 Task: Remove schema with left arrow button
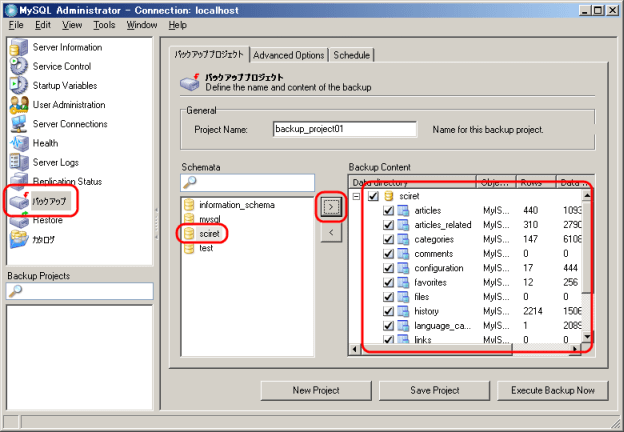tap(331, 233)
